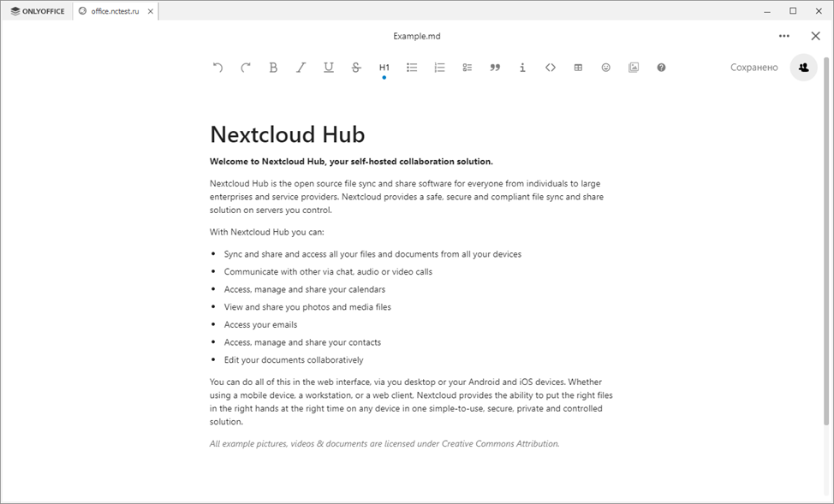Image resolution: width=834 pixels, height=504 pixels.
Task: Click the Redo arrow icon
Action: click(246, 68)
